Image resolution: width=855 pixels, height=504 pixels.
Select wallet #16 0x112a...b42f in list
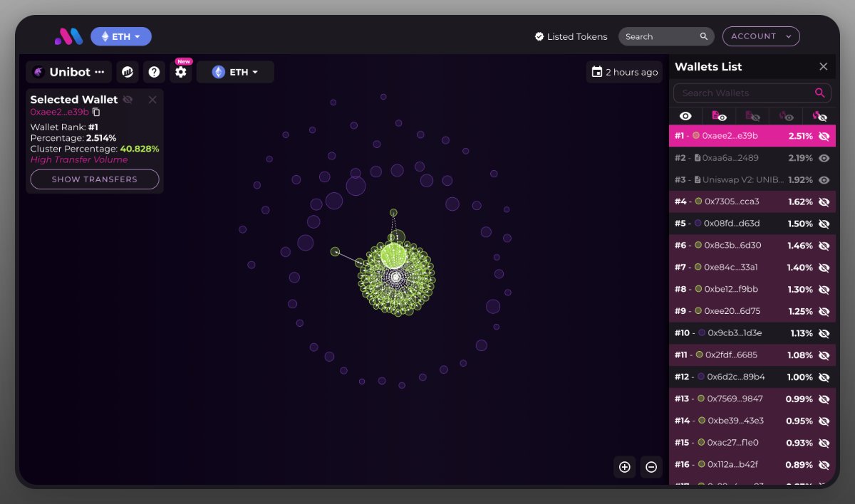(x=752, y=465)
